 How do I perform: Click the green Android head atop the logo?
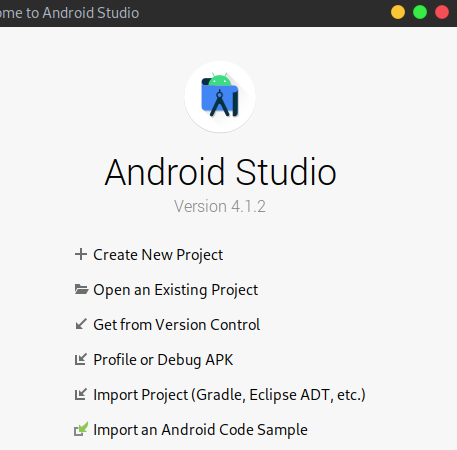point(220,79)
